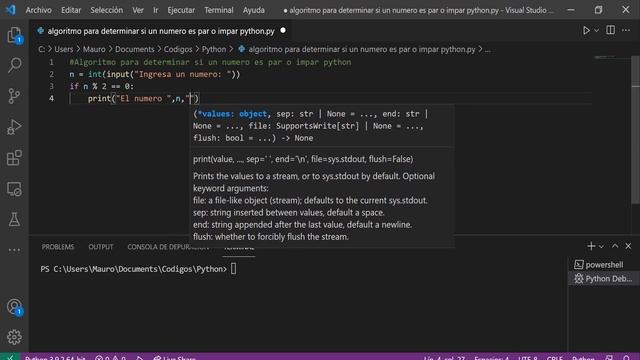Open the Source Control view
This screenshot has height=360, width=640.
point(14,96)
